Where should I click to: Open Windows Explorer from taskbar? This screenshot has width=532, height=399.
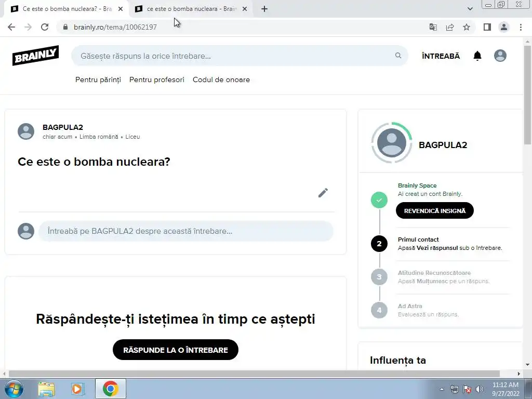[46, 389]
